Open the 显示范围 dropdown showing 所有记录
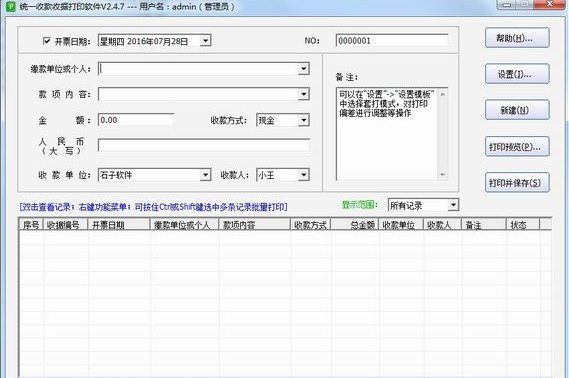 [453, 205]
